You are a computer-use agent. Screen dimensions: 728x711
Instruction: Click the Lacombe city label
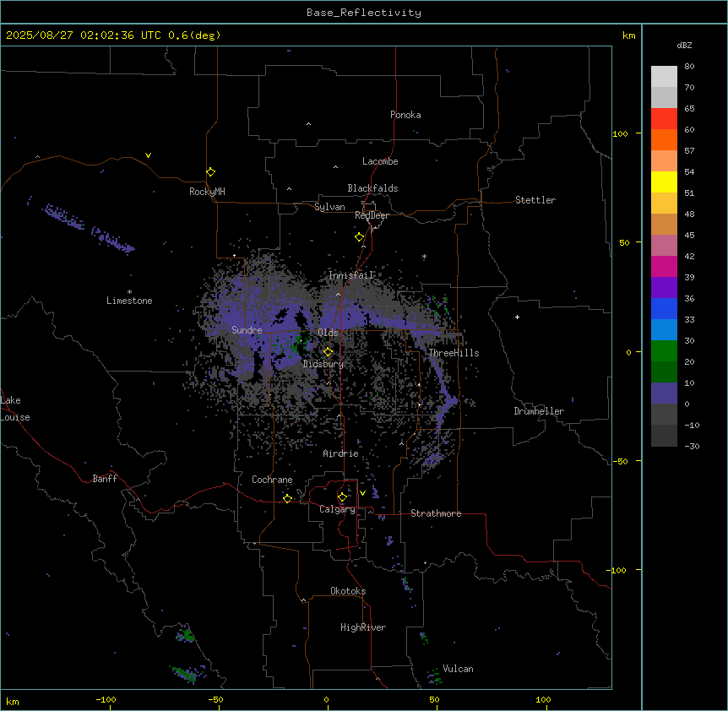coord(380,161)
